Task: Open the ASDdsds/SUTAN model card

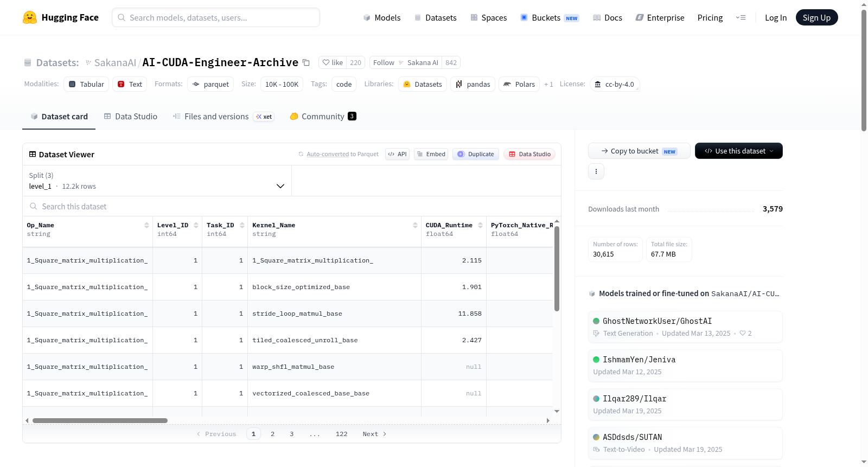Action: tap(685, 443)
